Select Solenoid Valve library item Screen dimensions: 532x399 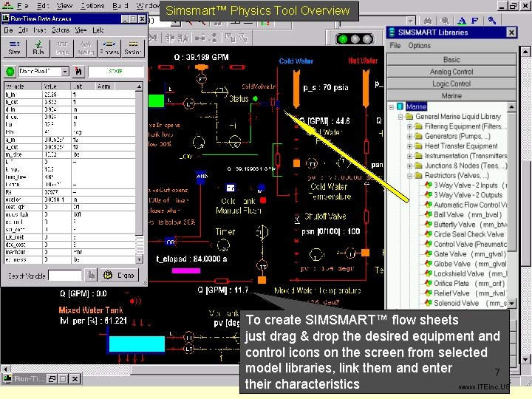(x=465, y=304)
